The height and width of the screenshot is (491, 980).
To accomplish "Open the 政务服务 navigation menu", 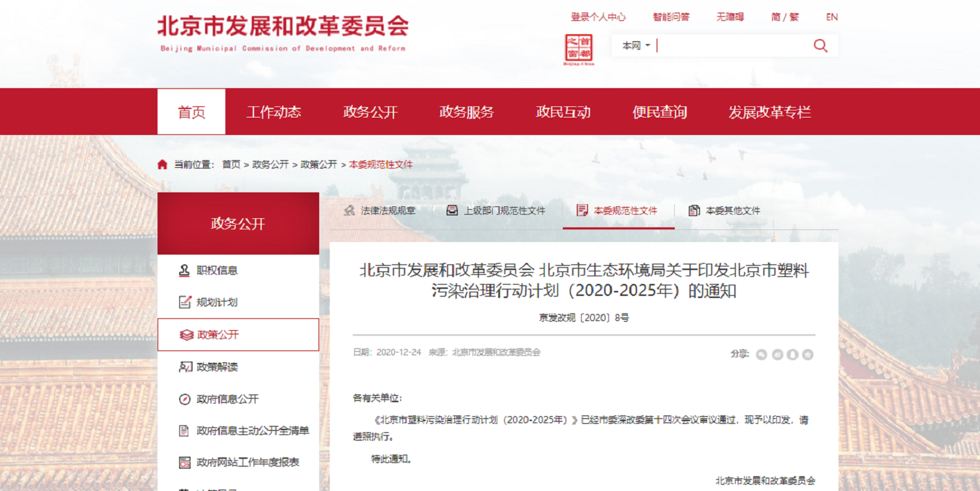I will pos(466,111).
